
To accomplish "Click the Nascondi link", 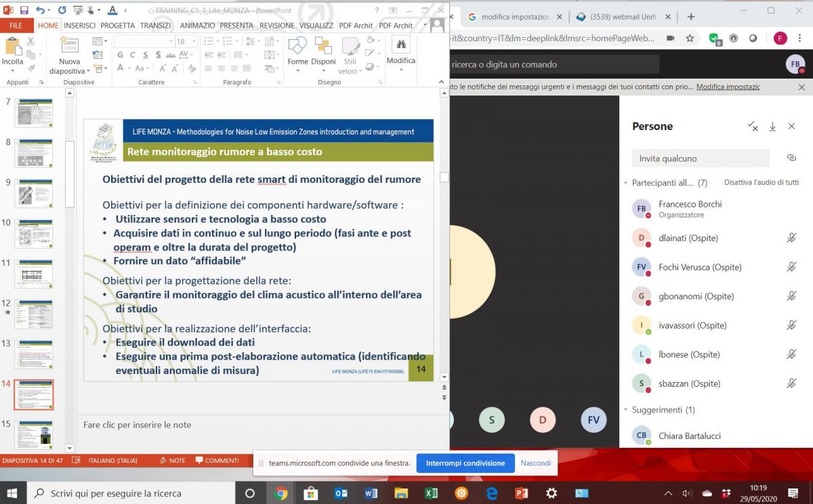I will click(536, 463).
